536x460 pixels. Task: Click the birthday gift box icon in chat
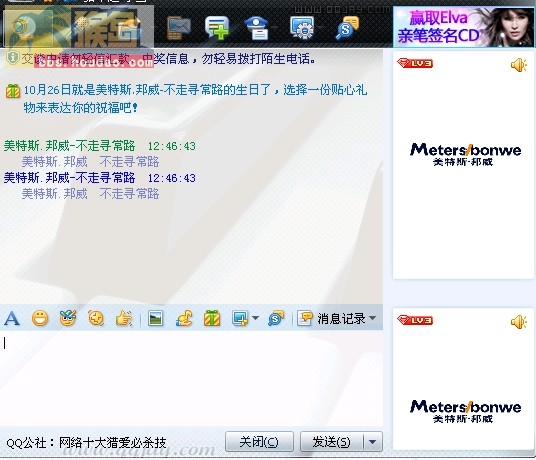tap(13, 91)
